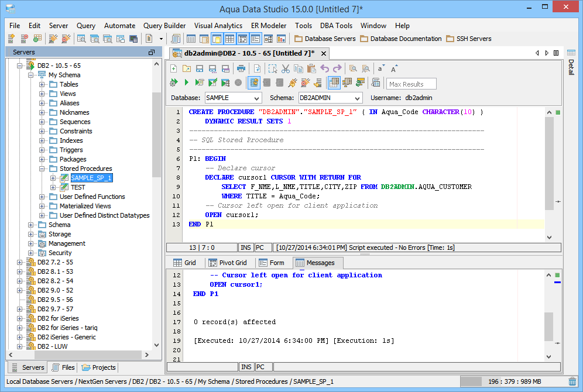Click the Max Results input field
The width and height of the screenshot is (583, 392).
[x=411, y=84]
